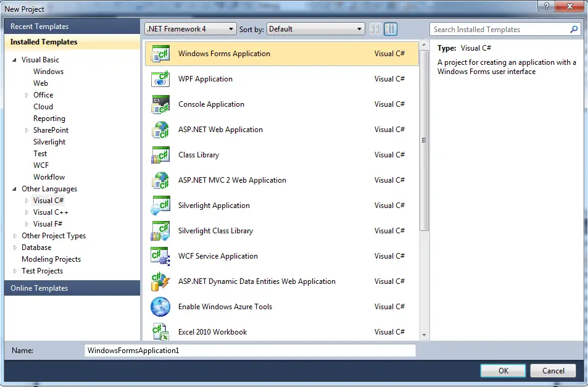Choose the "Console Application" template name
The width and height of the screenshot is (588, 387).
(211, 104)
